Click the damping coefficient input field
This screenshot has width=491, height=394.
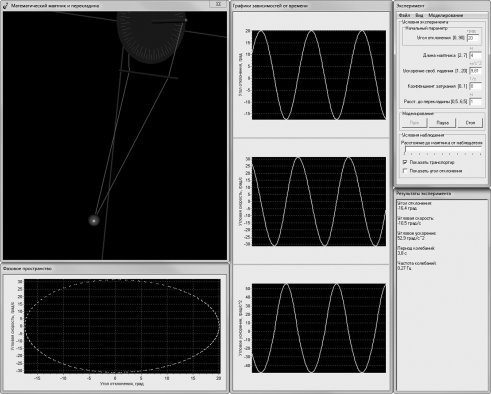475,86
